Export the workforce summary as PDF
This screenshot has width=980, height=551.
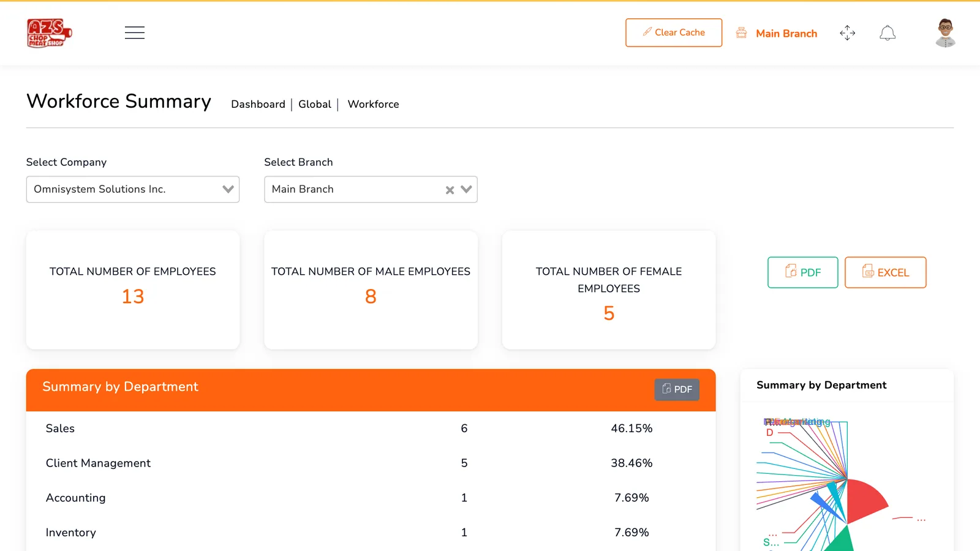pyautogui.click(x=802, y=272)
